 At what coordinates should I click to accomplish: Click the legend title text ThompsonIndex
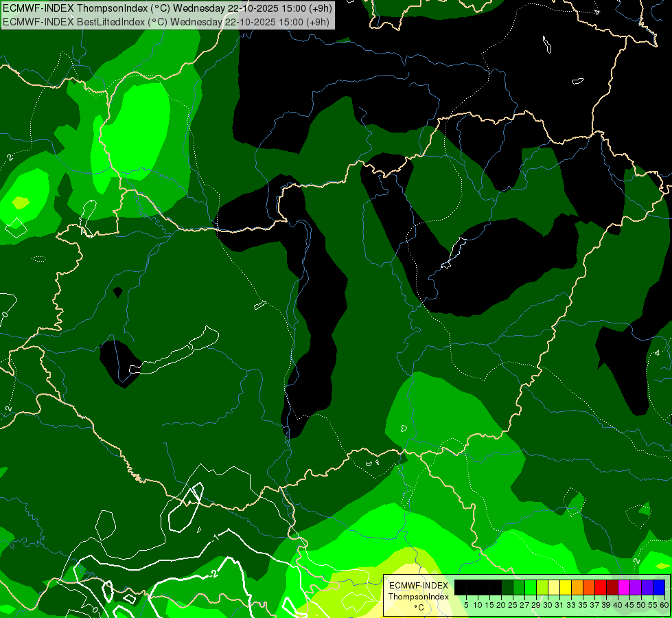coord(418,597)
